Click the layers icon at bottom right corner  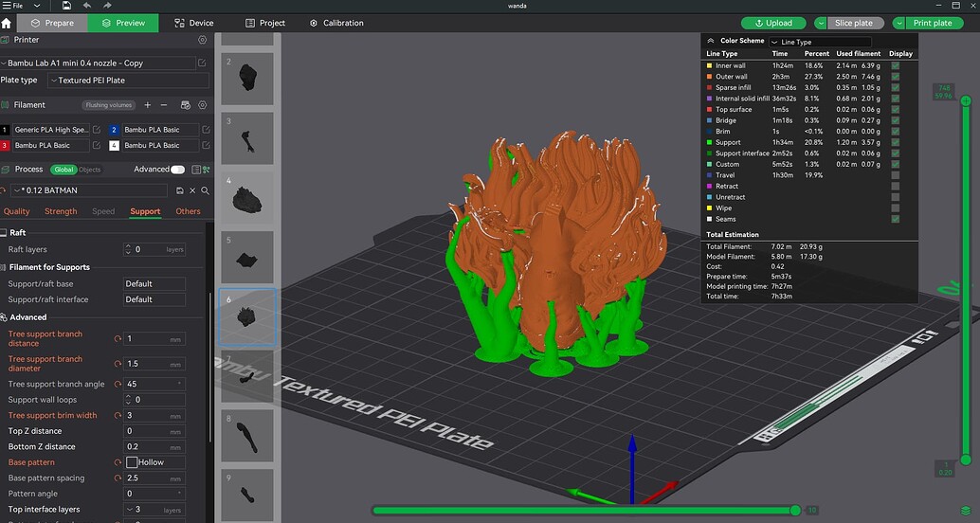click(x=966, y=511)
